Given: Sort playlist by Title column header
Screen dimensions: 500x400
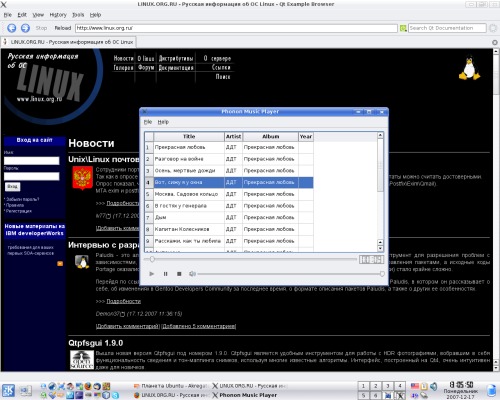Looking at the screenshot, I should point(189,137).
